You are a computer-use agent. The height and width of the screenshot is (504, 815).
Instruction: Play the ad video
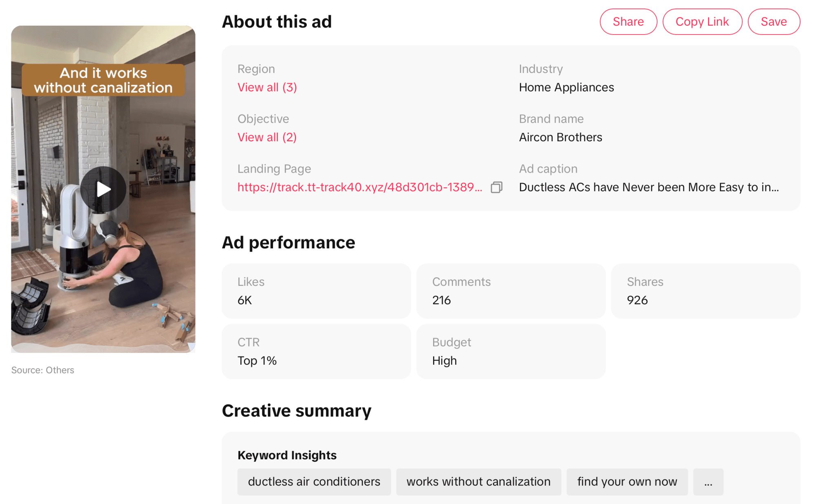(x=103, y=189)
